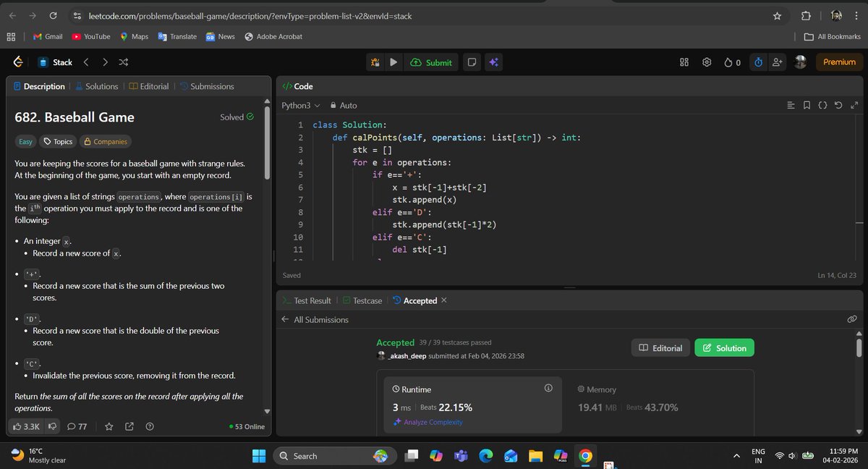This screenshot has width=868, height=469.
Task: Open the YouTube bookmark
Action: (x=91, y=36)
